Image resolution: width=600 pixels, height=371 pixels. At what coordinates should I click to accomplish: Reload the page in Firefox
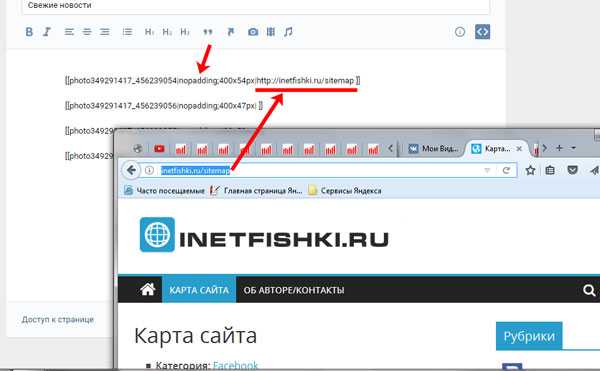506,170
